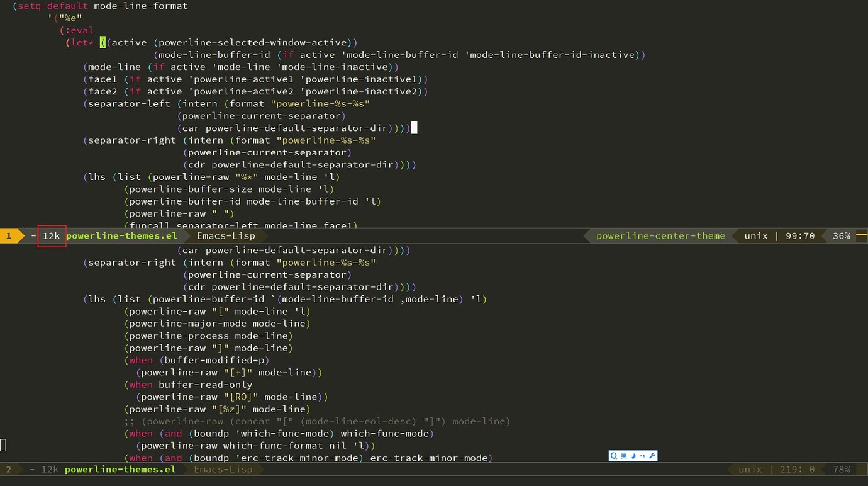868x486 pixels.
Task: Click the red-boxed 12k buffer size indicator
Action: [x=51, y=235]
